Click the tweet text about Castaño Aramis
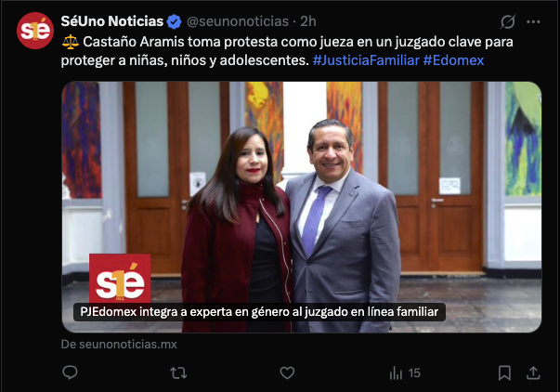This screenshot has height=392, width=560. pyautogui.click(x=288, y=51)
